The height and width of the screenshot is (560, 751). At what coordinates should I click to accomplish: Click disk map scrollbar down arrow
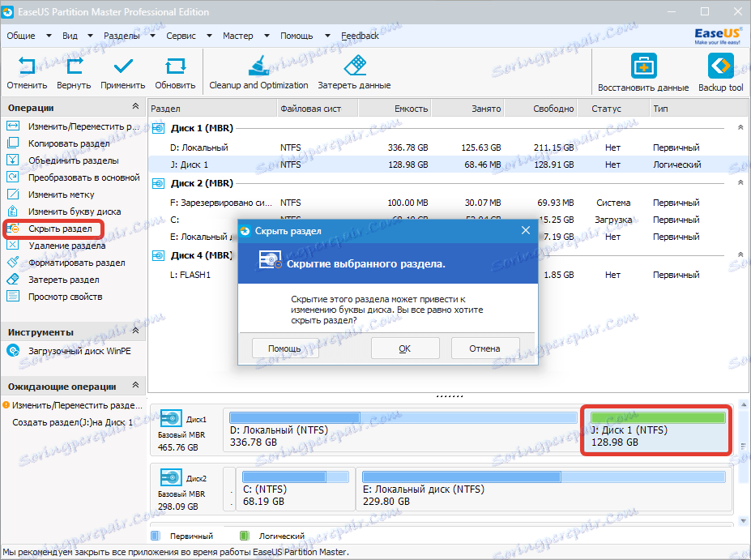click(744, 521)
